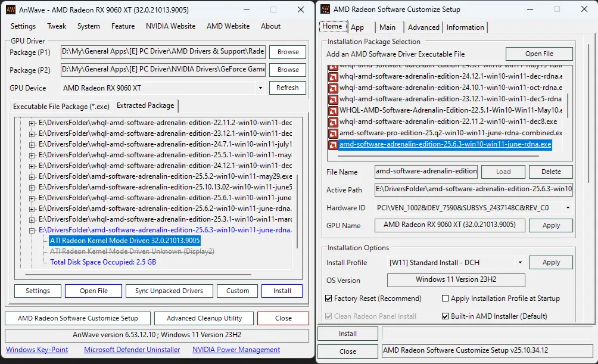Expand the 22.11.2 driver tree node
The width and height of the screenshot is (598, 364).
[32, 123]
